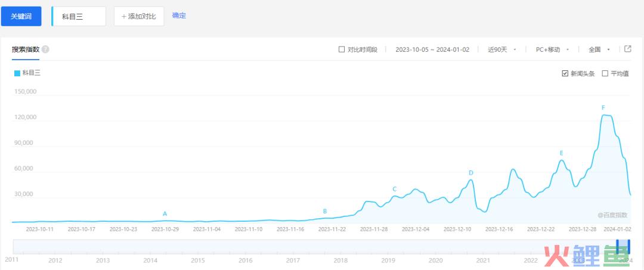Viewport: 644px width, 270px height.
Task: Uncheck the 新闻头条 checkbox
Action: click(x=565, y=73)
